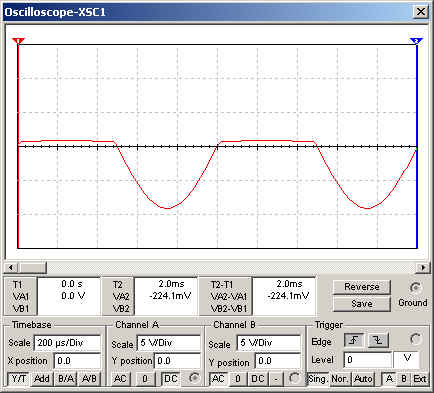The image size is (434, 393).
Task: Select the rising edge trigger icon
Action: coord(354,340)
